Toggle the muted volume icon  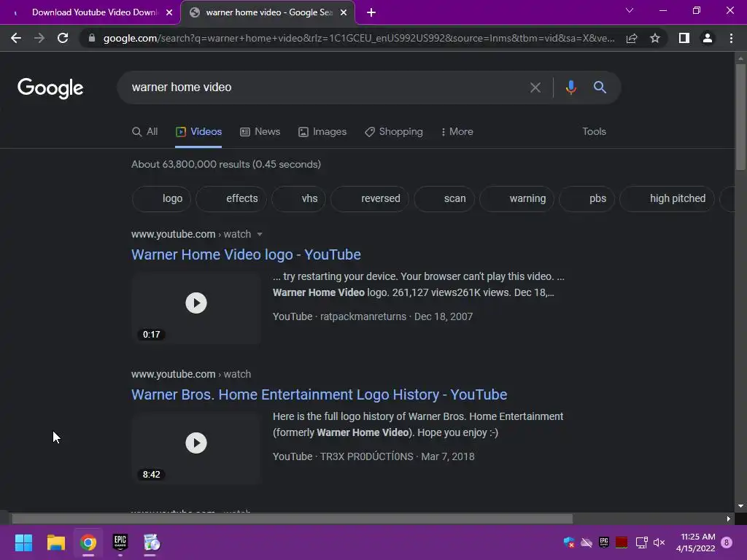(x=659, y=542)
